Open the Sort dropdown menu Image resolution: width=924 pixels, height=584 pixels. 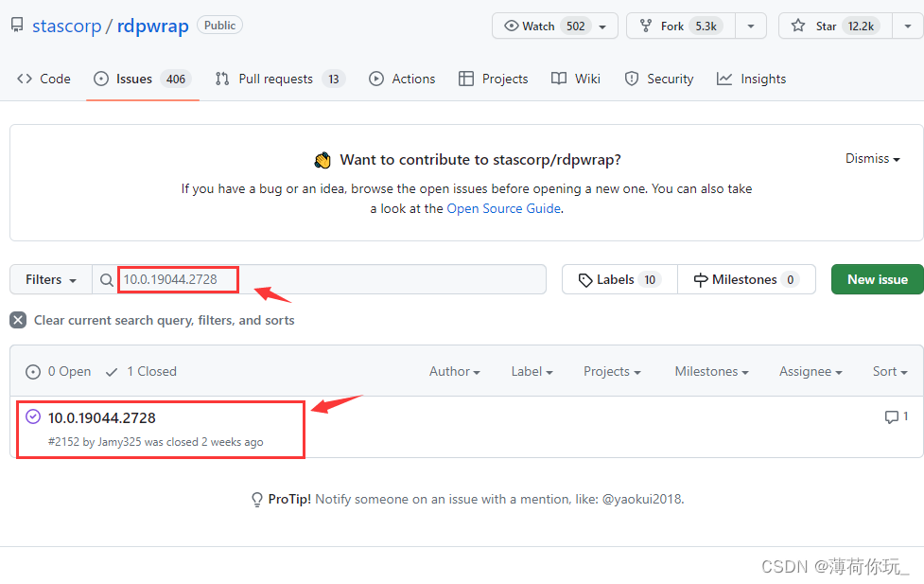click(889, 371)
